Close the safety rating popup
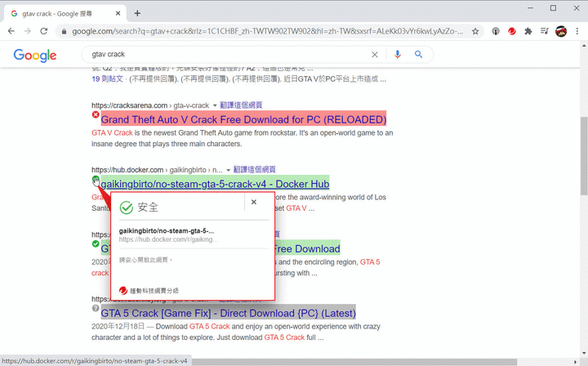This screenshot has height=366, width=588. [254, 202]
